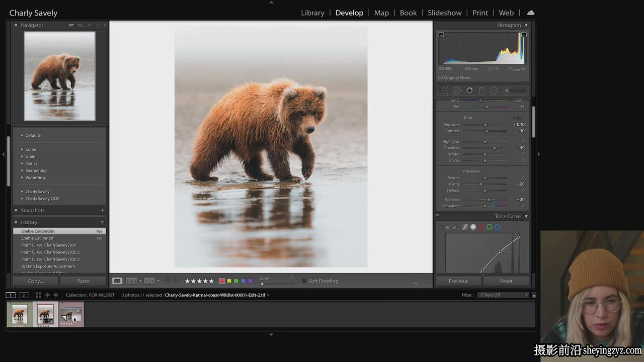
Task: Choose the Graduated Filter tool
Action: [x=481, y=90]
